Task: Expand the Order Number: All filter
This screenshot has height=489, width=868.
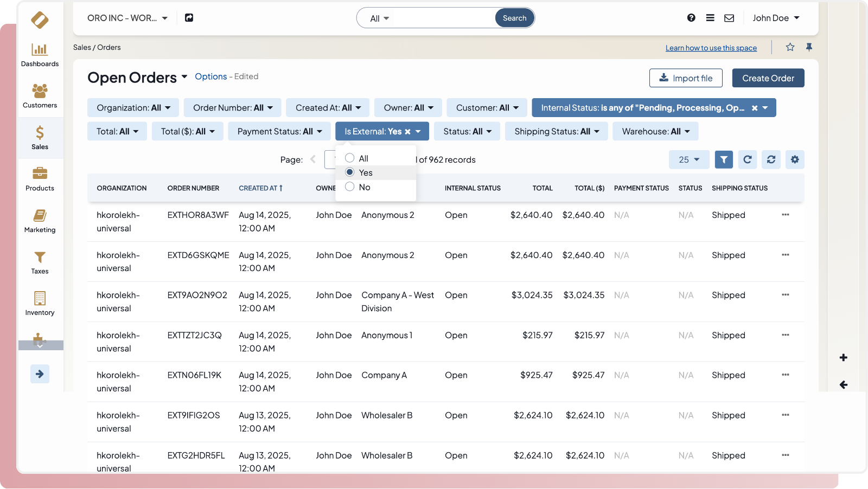Action: [233, 108]
